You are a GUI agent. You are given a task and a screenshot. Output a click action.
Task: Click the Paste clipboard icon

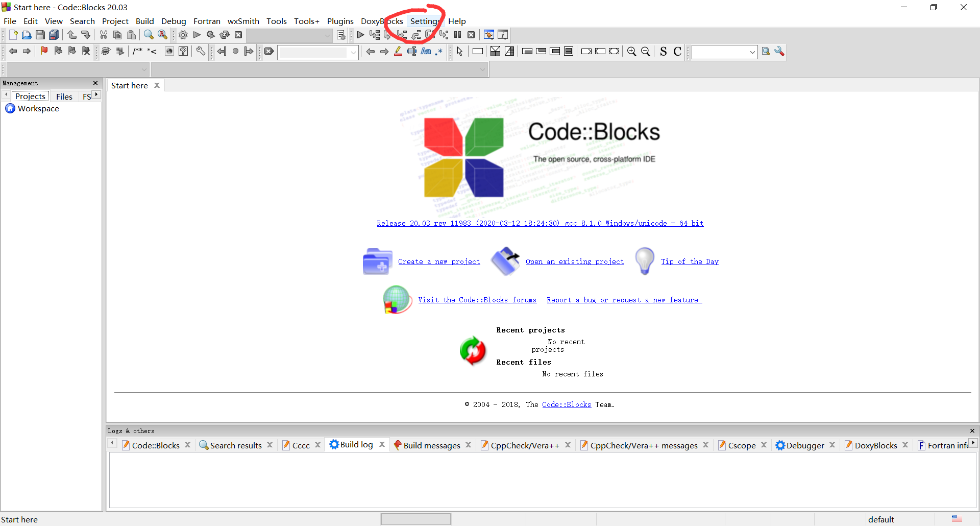click(132, 35)
